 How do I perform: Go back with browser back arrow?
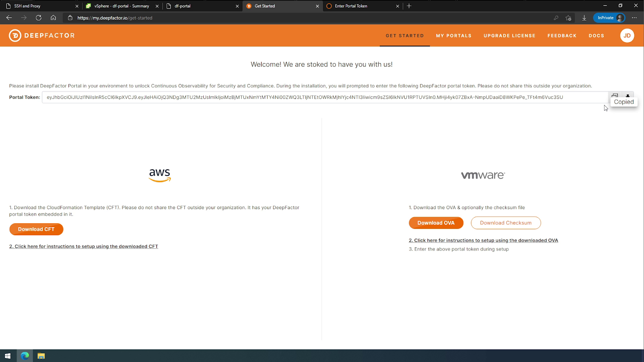pyautogui.click(x=9, y=18)
